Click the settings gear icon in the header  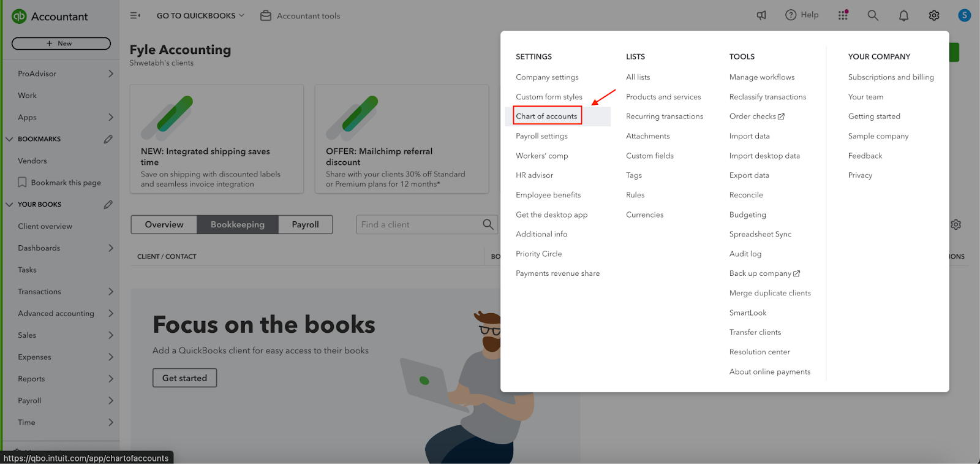(x=934, y=15)
